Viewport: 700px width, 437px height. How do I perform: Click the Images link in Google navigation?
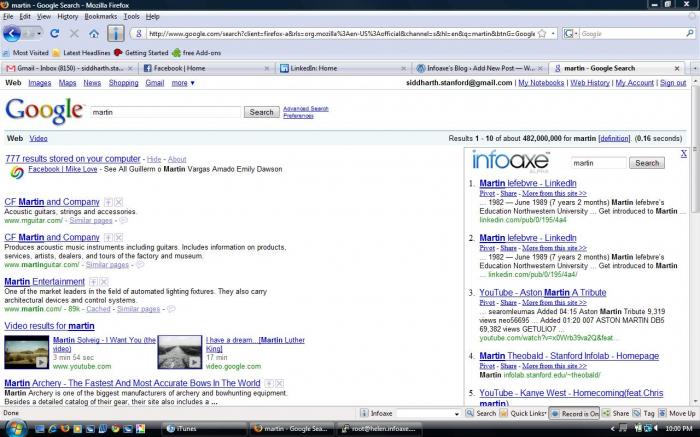(40, 83)
